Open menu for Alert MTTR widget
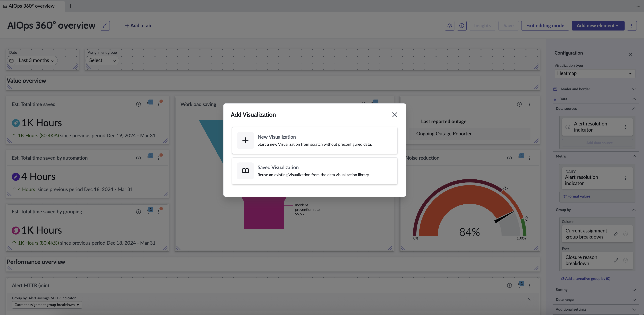The height and width of the screenshot is (315, 644). tap(529, 285)
